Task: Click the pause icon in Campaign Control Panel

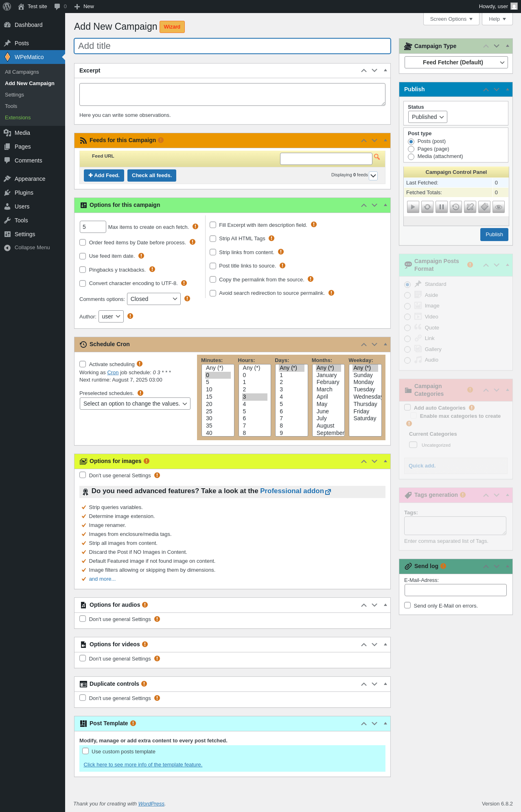Action: [x=441, y=207]
